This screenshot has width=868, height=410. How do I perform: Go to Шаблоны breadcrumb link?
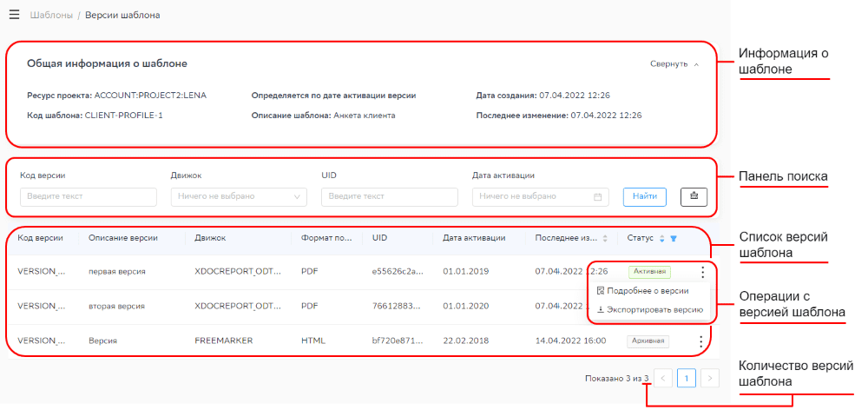[49, 15]
